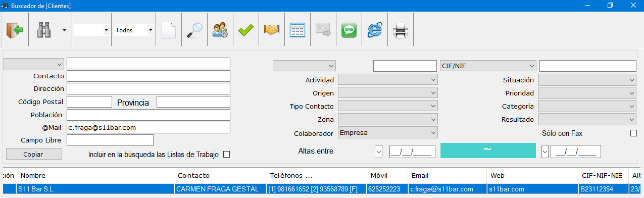Click the blank new document icon
The width and height of the screenshot is (644, 198).
pyautogui.click(x=168, y=30)
